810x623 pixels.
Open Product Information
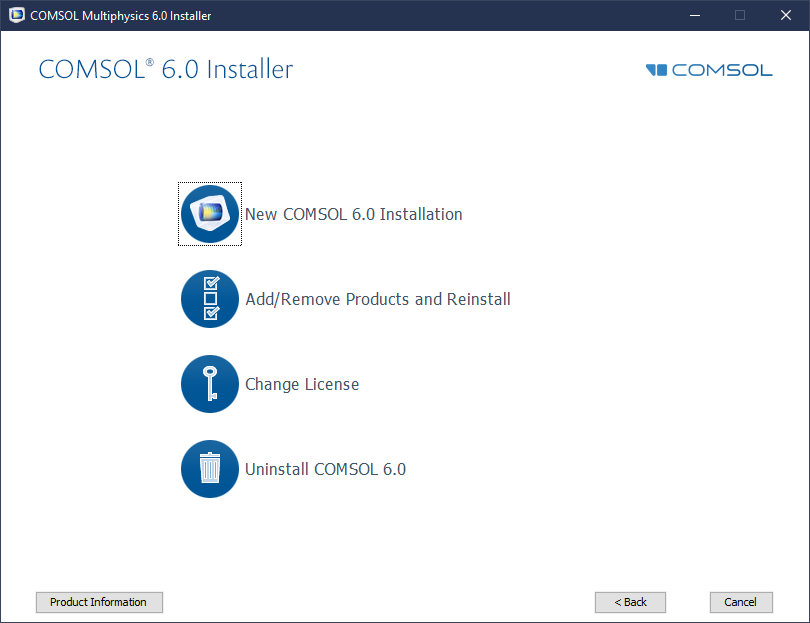pyautogui.click(x=99, y=602)
